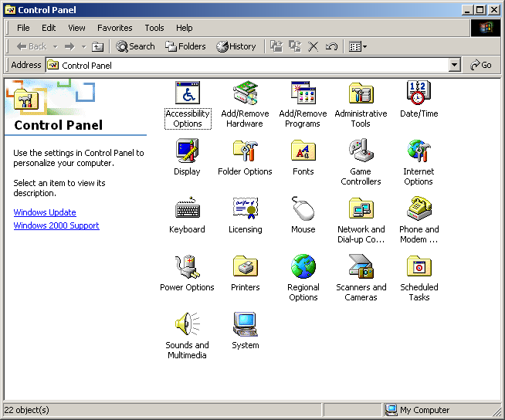
Task: Open the Printers folder
Action: tap(246, 266)
